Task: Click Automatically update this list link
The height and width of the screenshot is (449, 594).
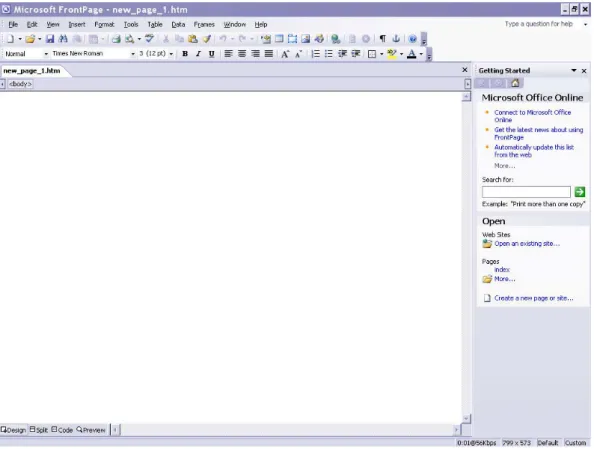Action: pyautogui.click(x=534, y=151)
